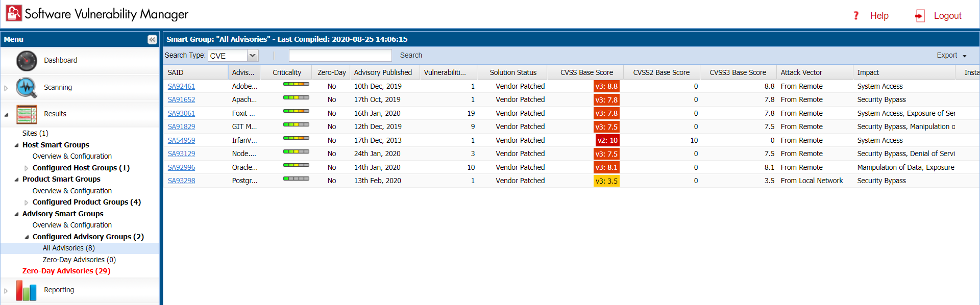Click the Logout door icon

click(x=920, y=16)
